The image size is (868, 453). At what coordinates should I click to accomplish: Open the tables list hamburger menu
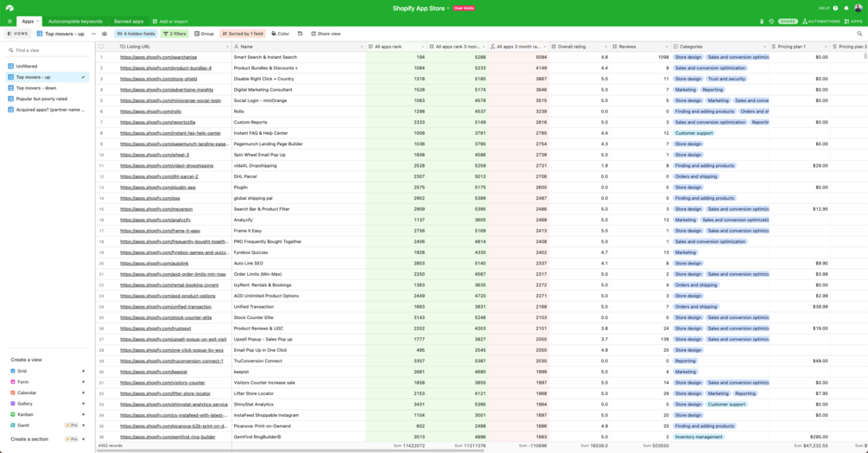pos(10,22)
